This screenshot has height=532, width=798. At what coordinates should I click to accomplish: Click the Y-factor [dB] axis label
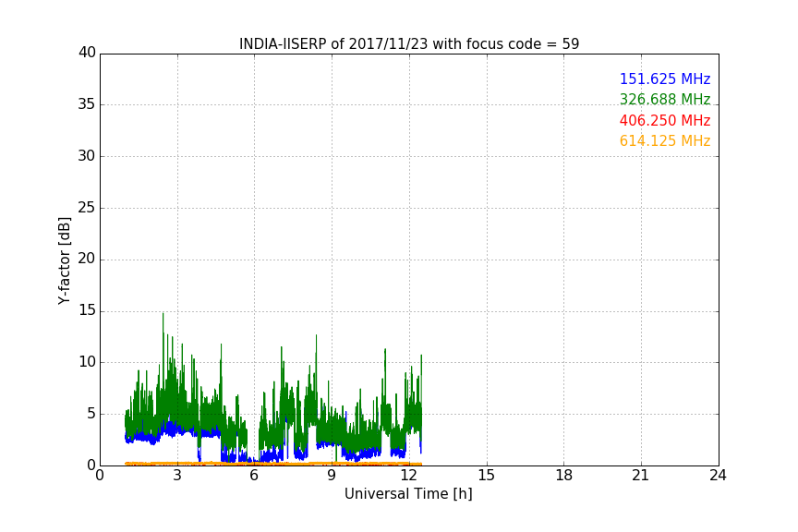click(64, 260)
